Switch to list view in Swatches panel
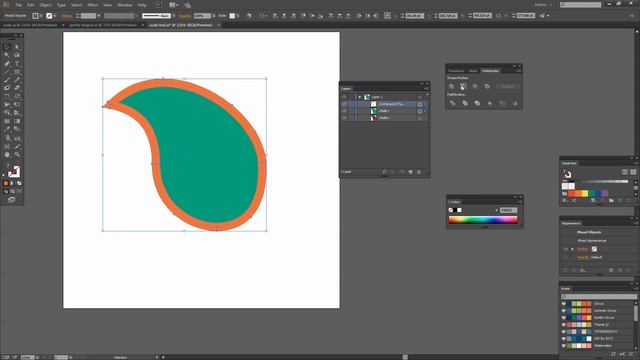The height and width of the screenshot is (360, 640). (624, 172)
